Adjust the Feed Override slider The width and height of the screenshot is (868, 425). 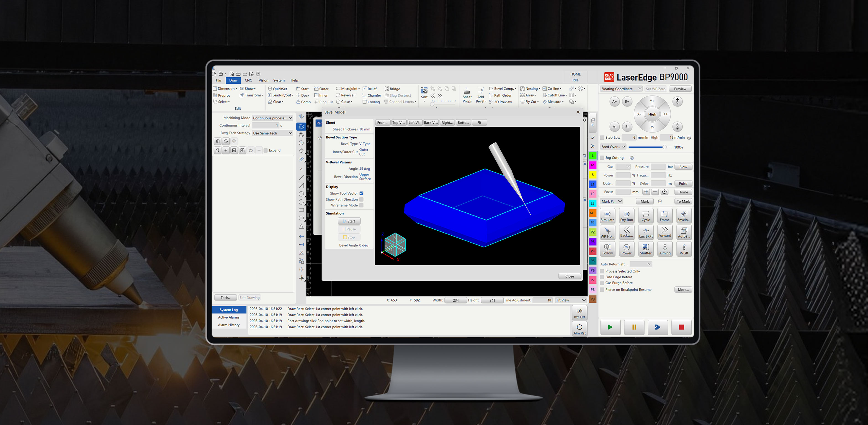tap(664, 147)
